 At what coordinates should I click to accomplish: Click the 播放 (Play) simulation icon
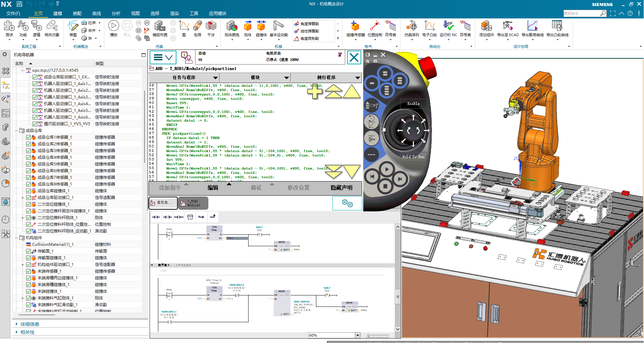pos(113,26)
